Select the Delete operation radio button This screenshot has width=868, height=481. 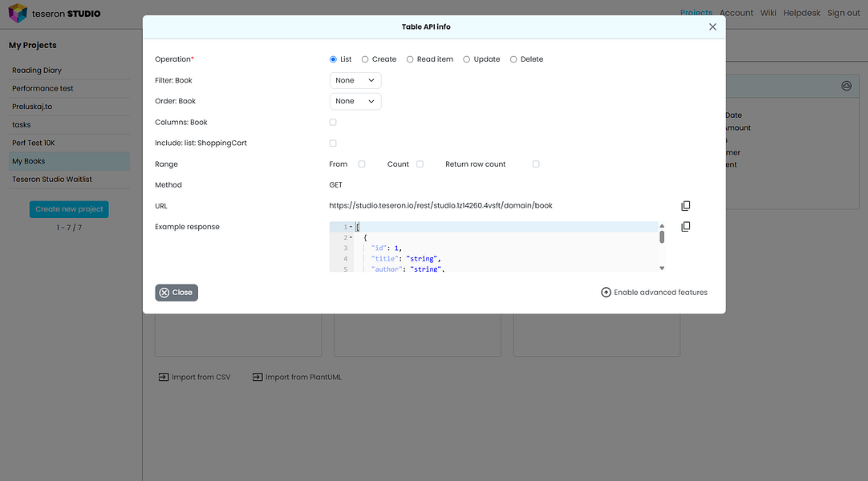click(x=513, y=59)
